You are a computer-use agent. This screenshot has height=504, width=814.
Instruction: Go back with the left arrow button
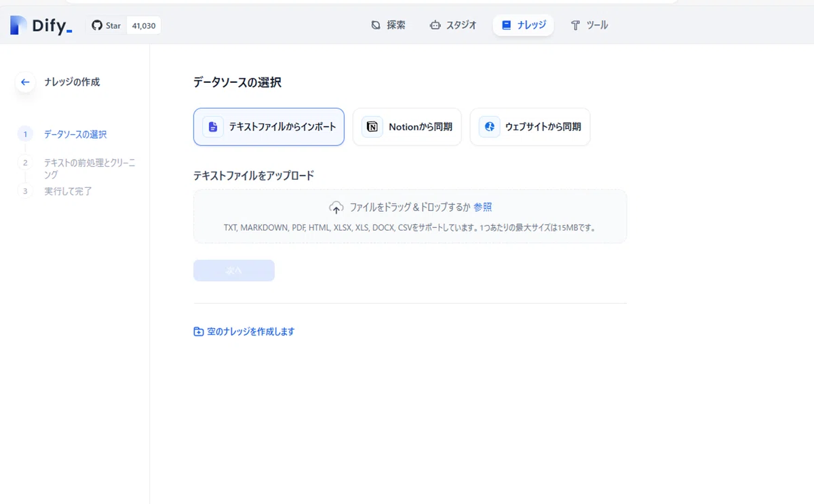pos(25,82)
